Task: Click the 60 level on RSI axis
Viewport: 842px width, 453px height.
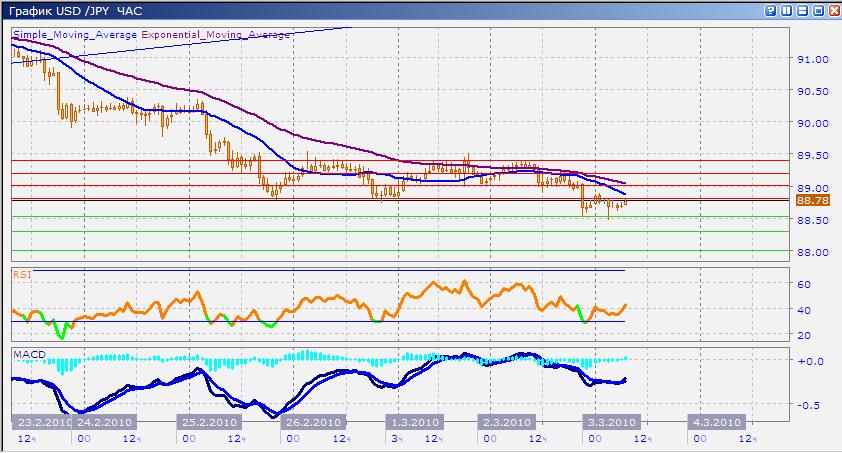Action: click(801, 285)
